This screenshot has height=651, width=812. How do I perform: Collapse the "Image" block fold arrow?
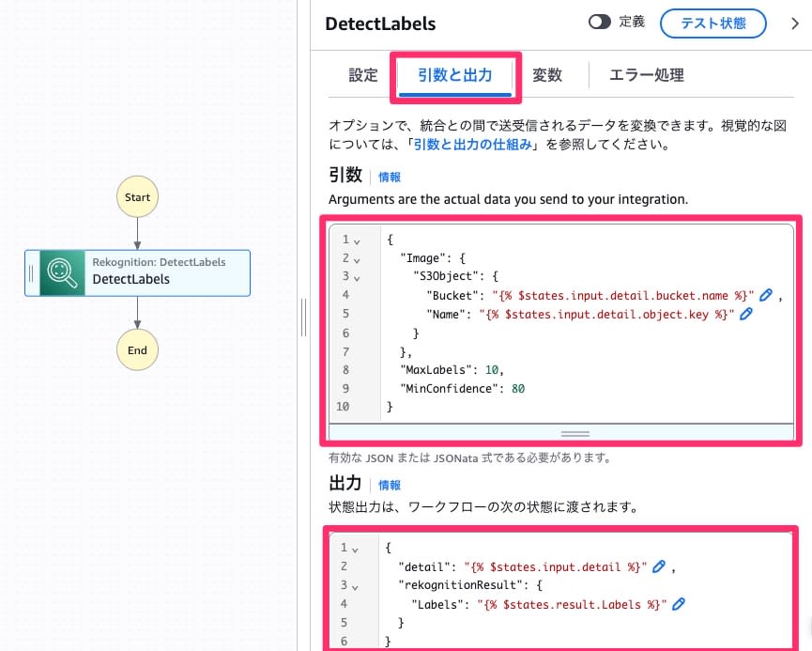coord(357,260)
